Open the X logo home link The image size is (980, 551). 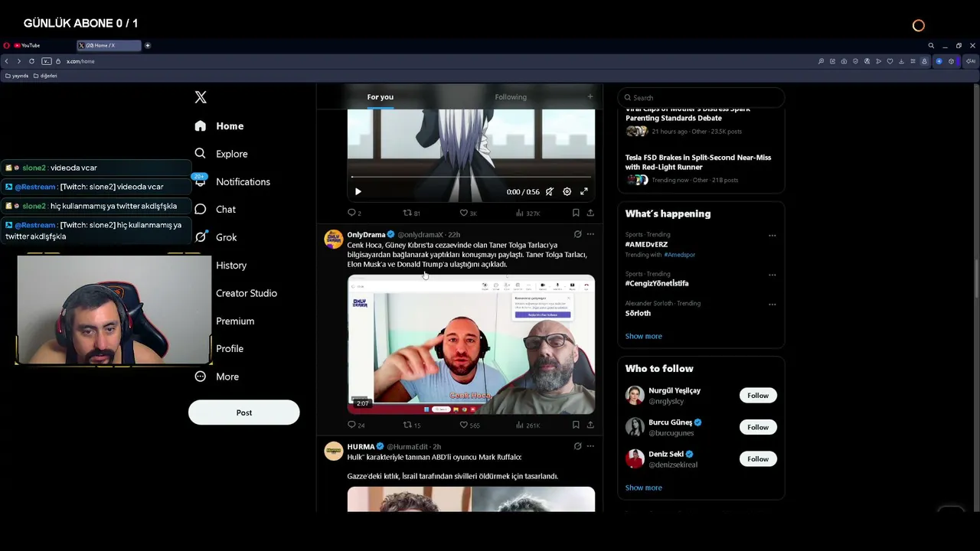pyautogui.click(x=201, y=97)
